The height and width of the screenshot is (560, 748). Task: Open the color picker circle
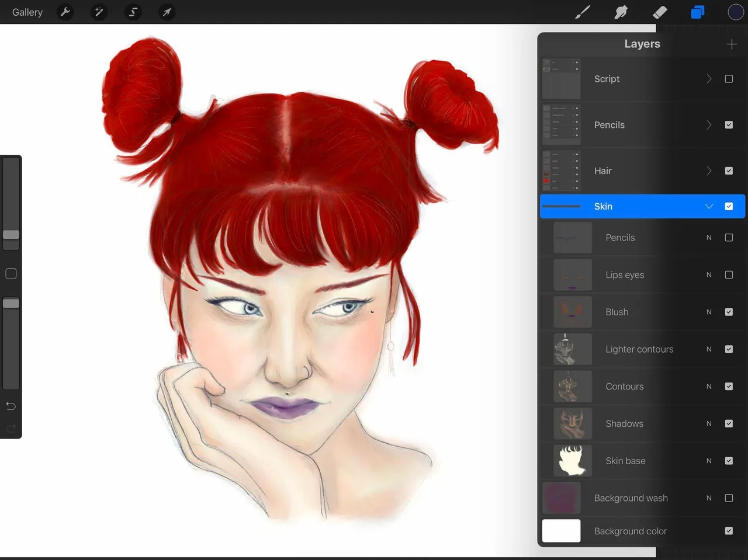click(736, 12)
